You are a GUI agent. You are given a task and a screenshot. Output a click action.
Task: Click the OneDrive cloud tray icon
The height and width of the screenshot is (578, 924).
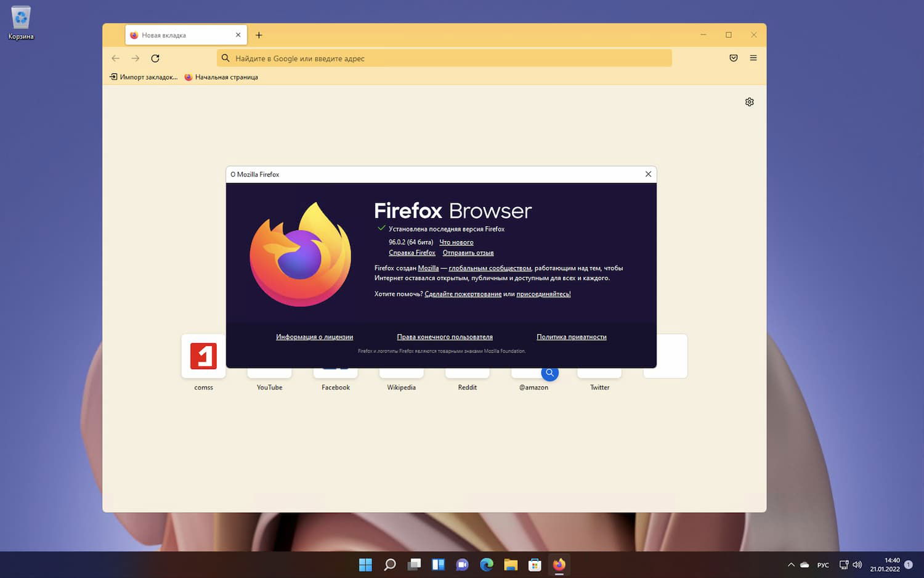(804, 564)
